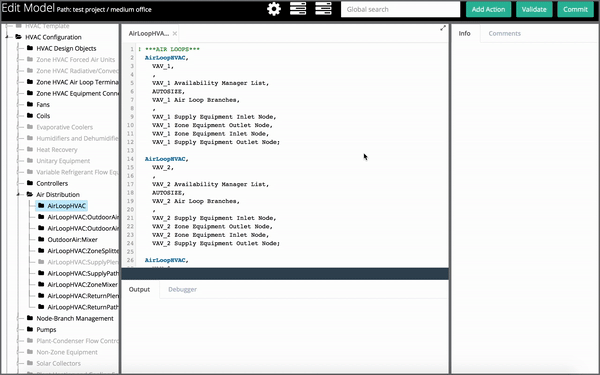Viewport: 600px width, 375px height.
Task: Click the second server stack icon
Action: [x=323, y=8]
